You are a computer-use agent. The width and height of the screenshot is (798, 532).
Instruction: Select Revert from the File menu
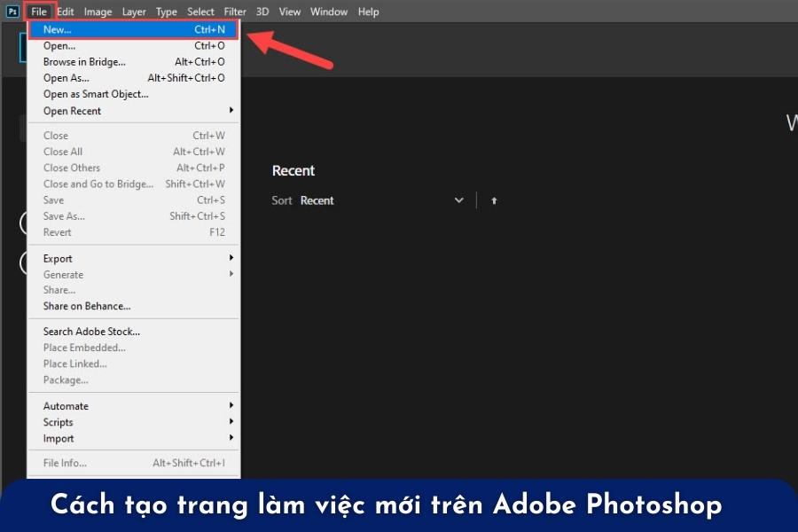pos(57,231)
